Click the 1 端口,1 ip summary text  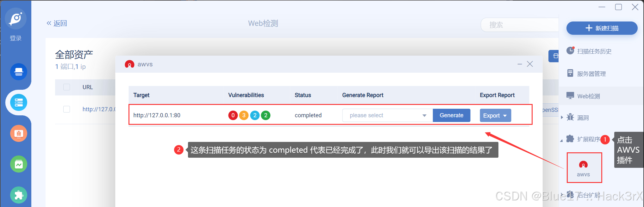[x=71, y=67]
